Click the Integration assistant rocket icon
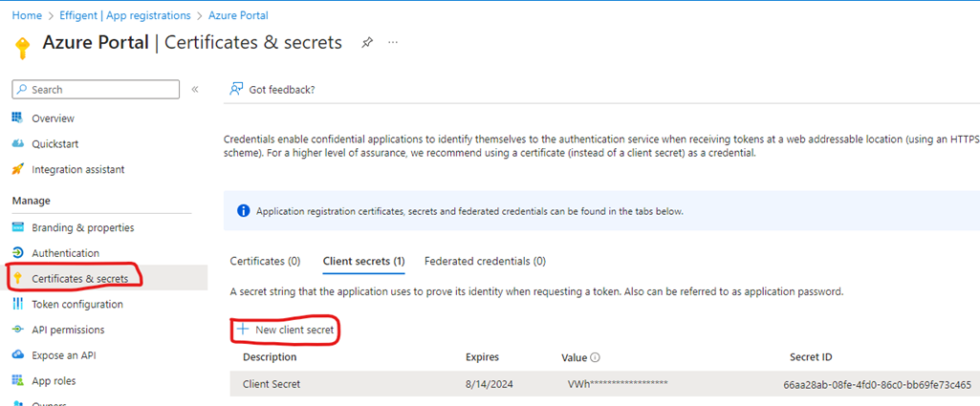Screen dimensions: 980x406 tap(17, 169)
